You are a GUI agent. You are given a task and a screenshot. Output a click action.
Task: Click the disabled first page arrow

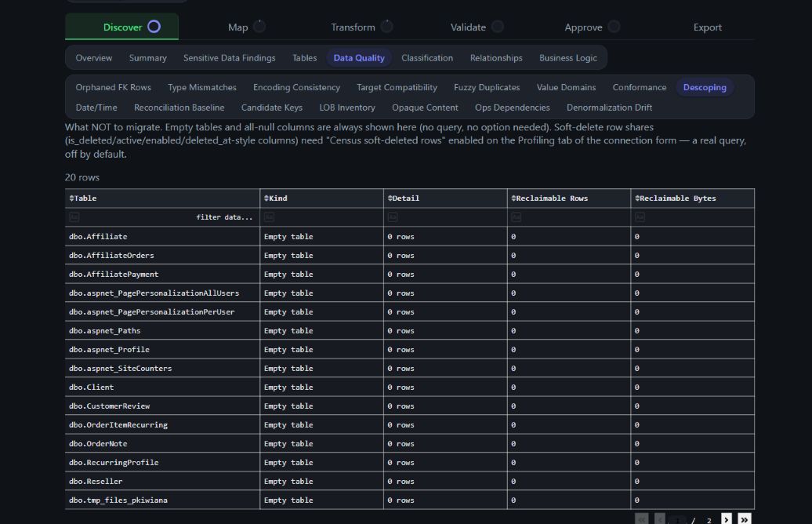642,519
